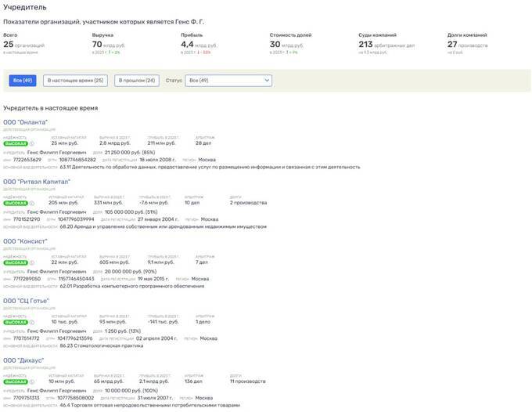Click founder Генс Филипп Георгиевич under Консист
The image size is (532, 412).
click(56, 271)
